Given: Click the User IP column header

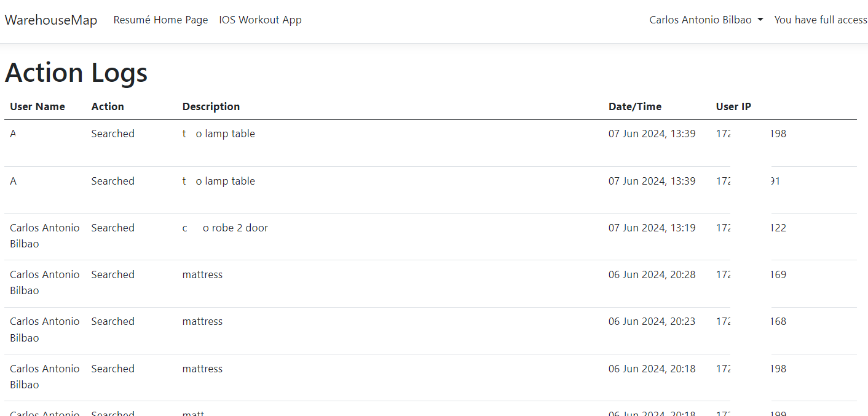Looking at the screenshot, I should (x=733, y=106).
